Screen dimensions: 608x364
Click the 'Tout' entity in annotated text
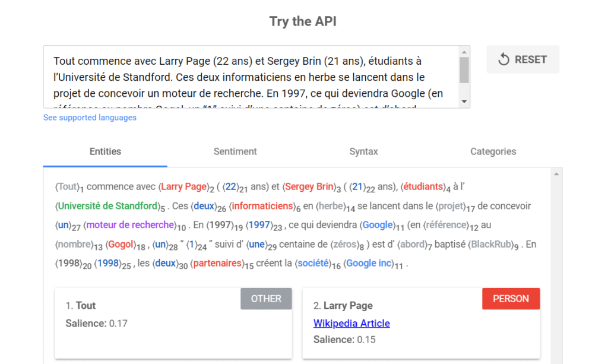point(68,186)
